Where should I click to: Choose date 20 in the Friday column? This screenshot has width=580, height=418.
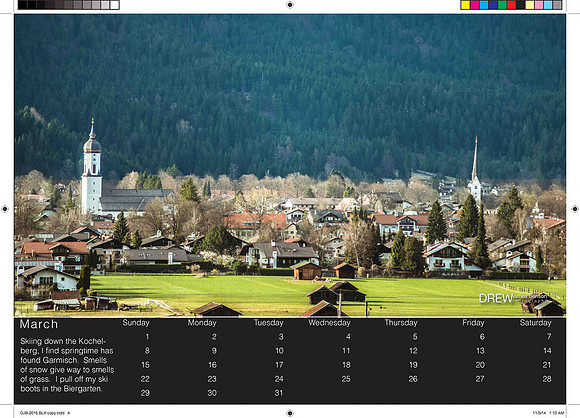tap(480, 365)
